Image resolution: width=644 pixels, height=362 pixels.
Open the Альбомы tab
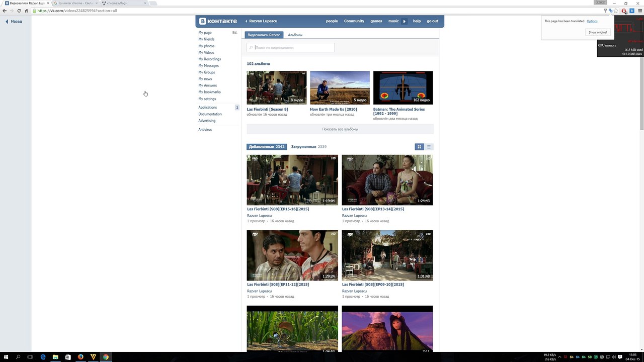pos(295,35)
